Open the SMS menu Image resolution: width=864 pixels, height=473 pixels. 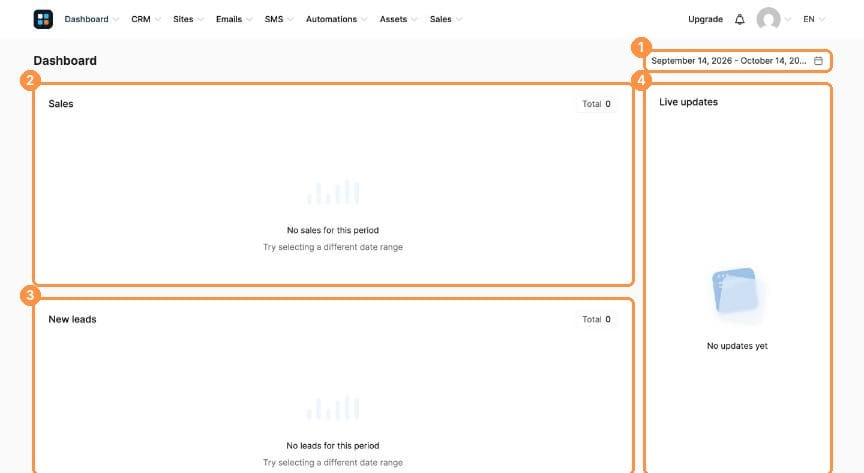pyautogui.click(x=274, y=19)
